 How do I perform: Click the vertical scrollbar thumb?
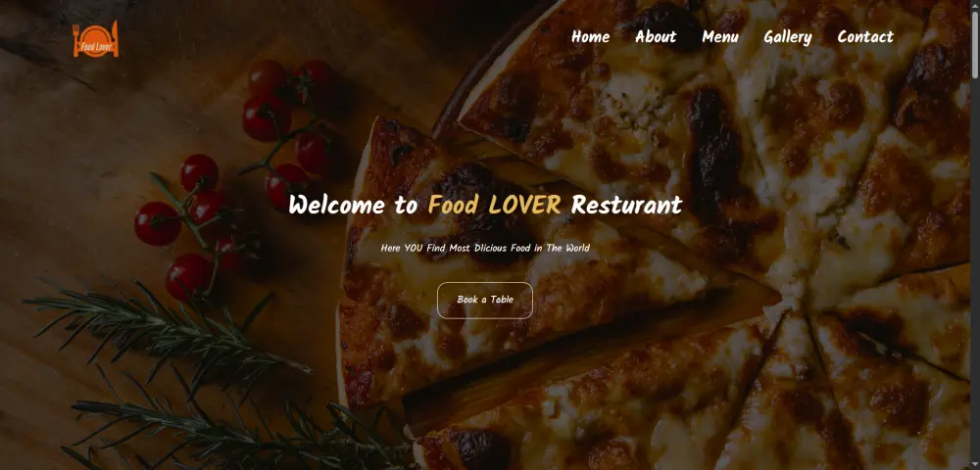tap(976, 44)
